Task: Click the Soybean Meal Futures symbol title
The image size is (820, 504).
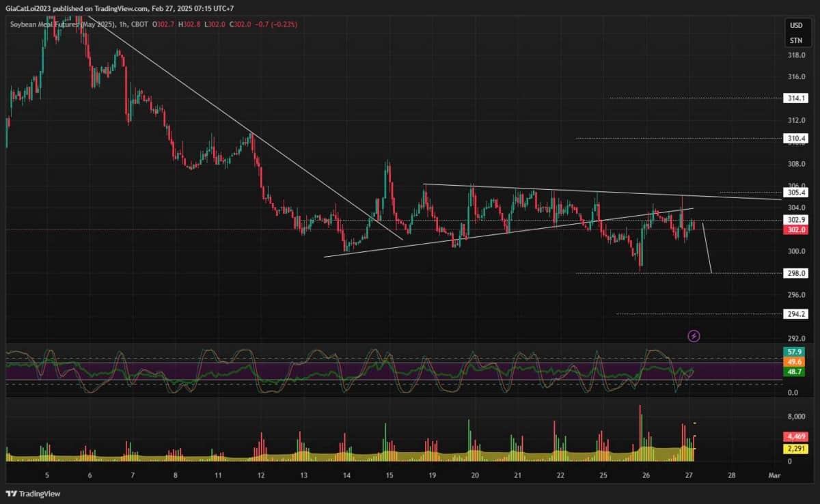Action: (x=63, y=25)
